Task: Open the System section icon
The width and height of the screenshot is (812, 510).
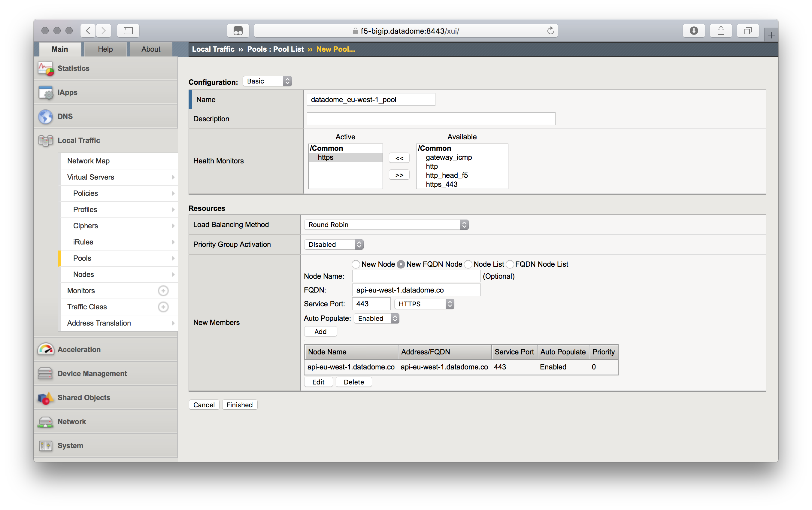Action: pos(46,446)
